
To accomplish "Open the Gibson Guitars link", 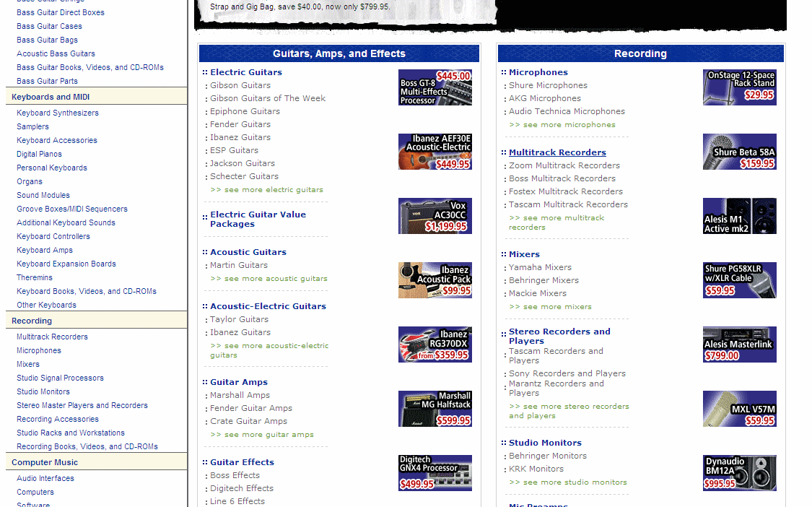I will coord(240,85).
